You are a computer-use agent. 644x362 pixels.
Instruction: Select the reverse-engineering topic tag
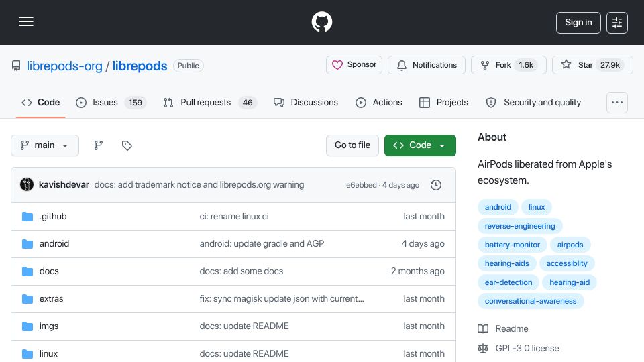click(519, 226)
